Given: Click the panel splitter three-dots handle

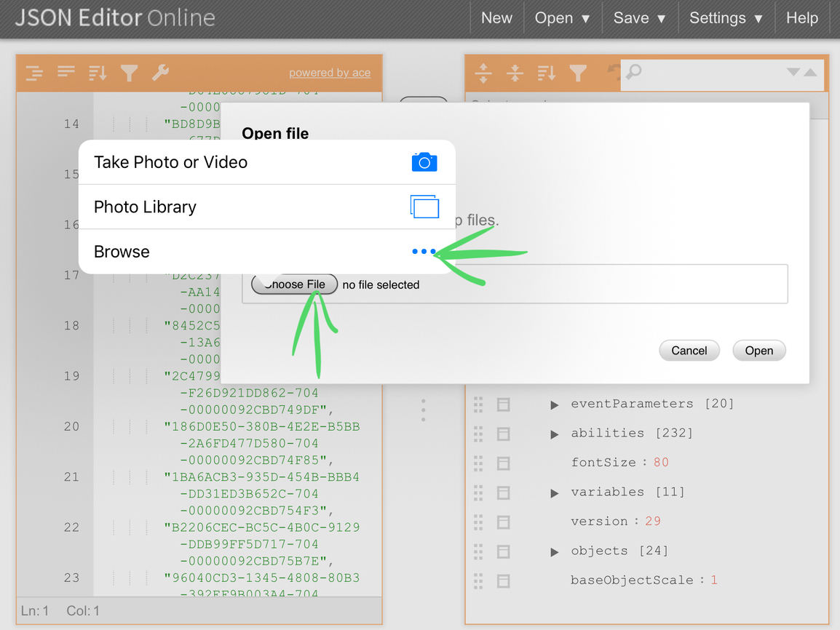Looking at the screenshot, I should [x=423, y=410].
